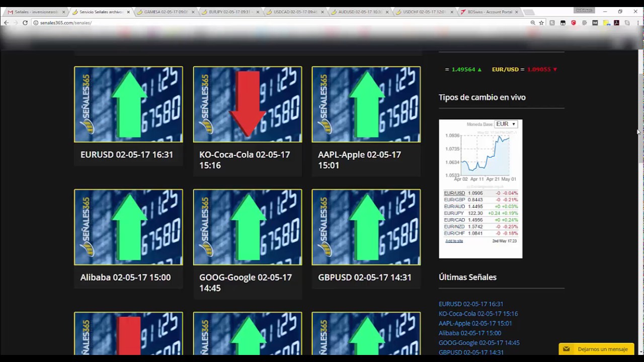Click the GOOG-Google 02-05-17 14:45 card title

(246, 283)
